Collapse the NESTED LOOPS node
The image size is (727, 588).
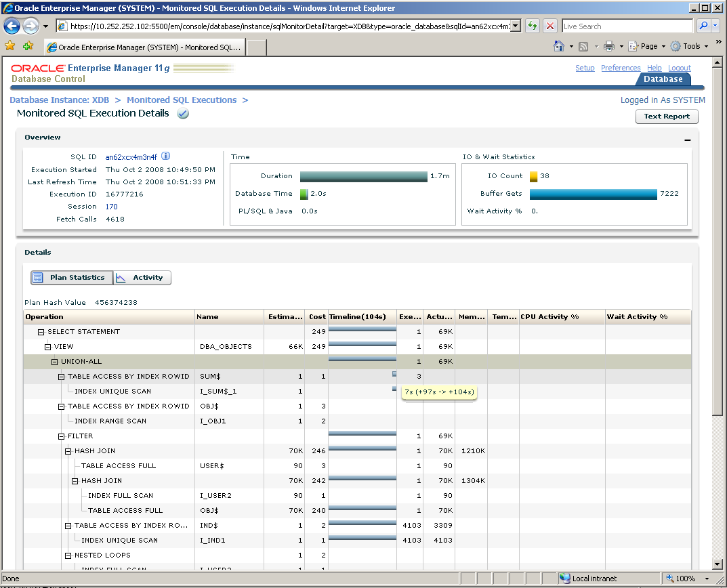coord(68,555)
